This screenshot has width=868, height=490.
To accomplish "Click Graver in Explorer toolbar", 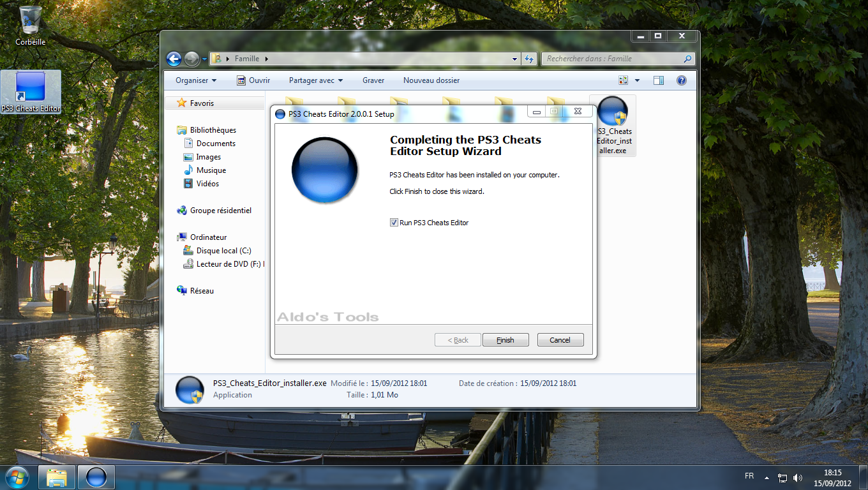I will click(x=373, y=80).
